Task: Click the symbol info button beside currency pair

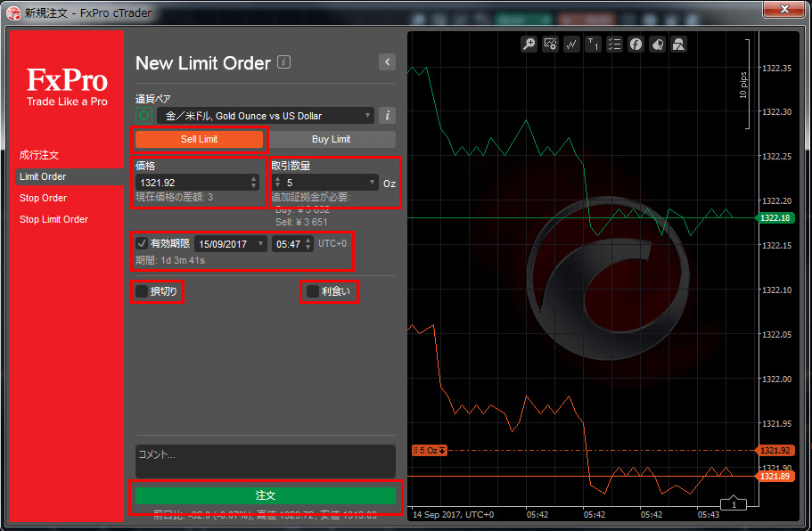Action: pos(388,116)
